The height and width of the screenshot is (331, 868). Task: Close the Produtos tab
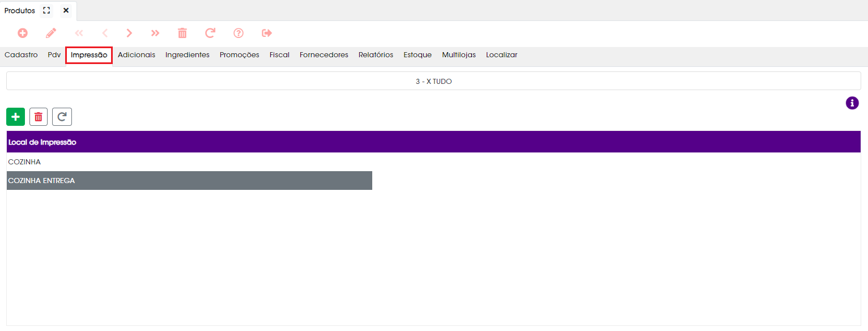coord(66,11)
